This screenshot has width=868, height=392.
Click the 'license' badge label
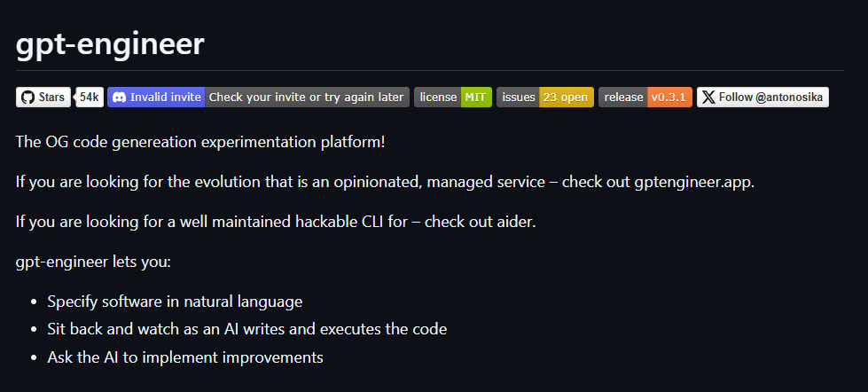click(438, 98)
